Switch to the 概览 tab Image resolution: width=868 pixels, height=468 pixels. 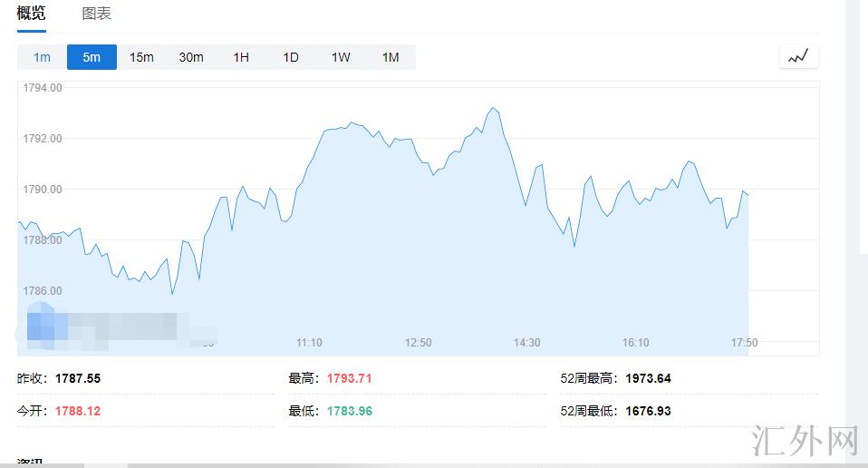31,15
